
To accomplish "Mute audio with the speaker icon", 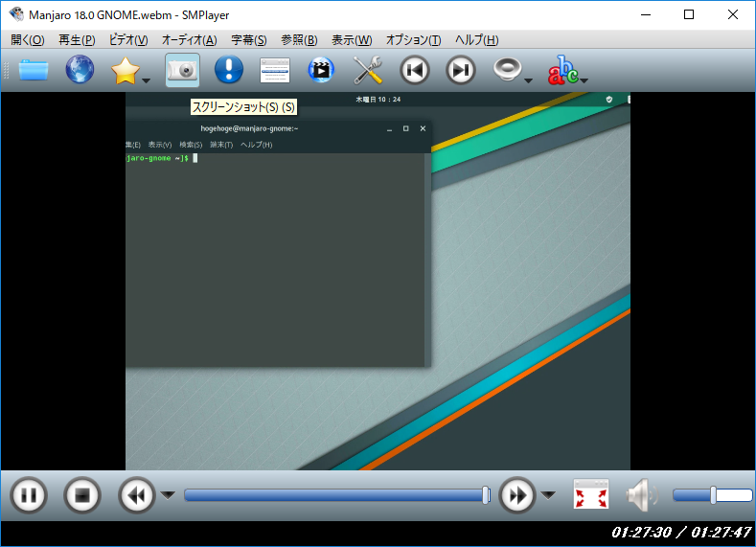I will pyautogui.click(x=642, y=495).
